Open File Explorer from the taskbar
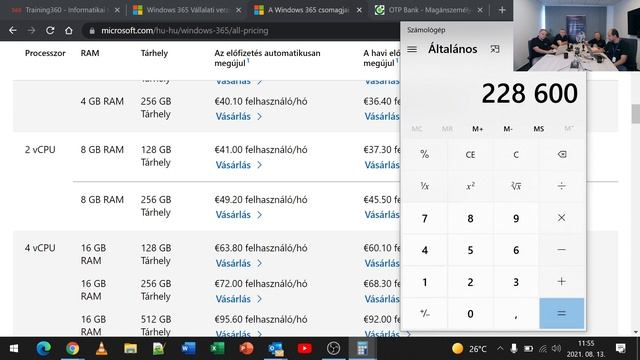The width and height of the screenshot is (640, 360). 130,349
